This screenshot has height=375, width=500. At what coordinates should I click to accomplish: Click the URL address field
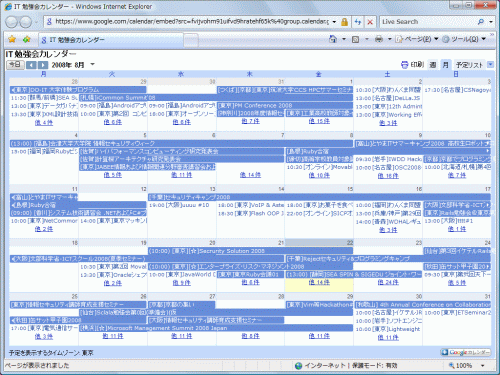[x=192, y=22]
